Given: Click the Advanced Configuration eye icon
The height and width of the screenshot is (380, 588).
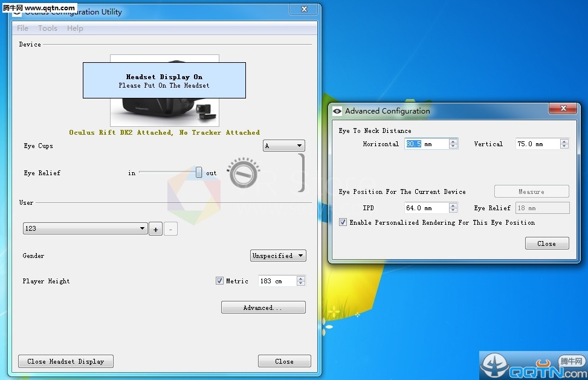Looking at the screenshot, I should click(x=337, y=111).
